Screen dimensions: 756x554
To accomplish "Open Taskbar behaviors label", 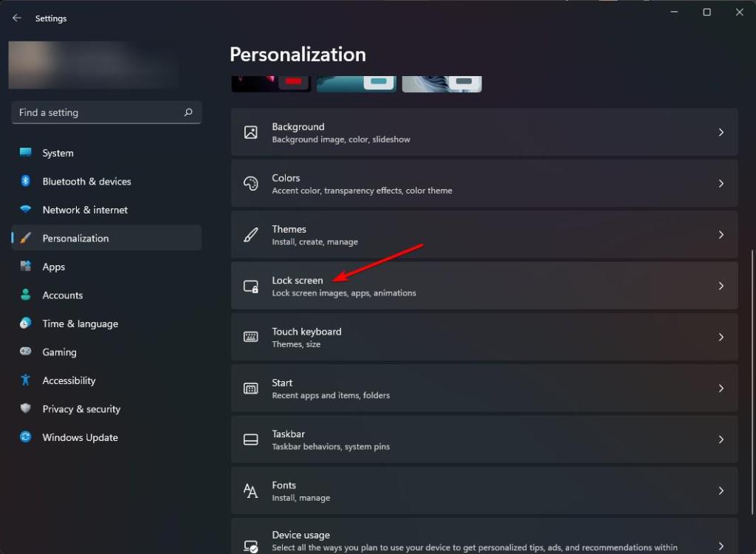I will point(331,447).
